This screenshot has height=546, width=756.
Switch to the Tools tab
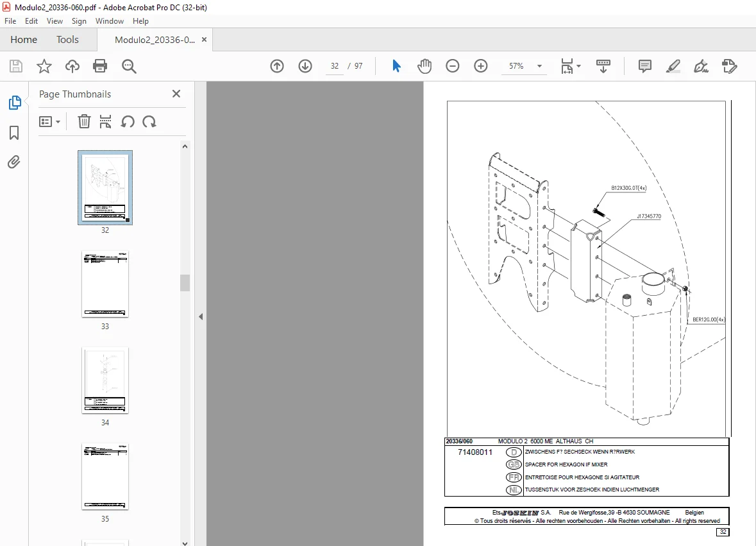point(67,40)
